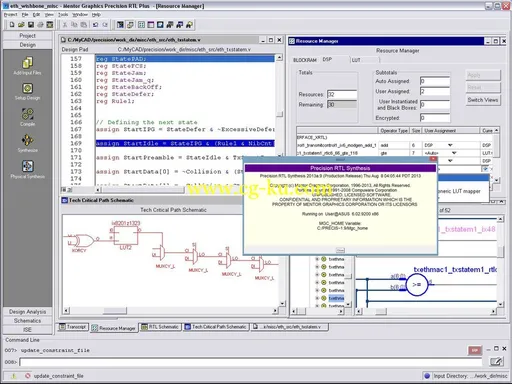Click the Print toolbar icon
512x384 pixels.
click(40, 25)
